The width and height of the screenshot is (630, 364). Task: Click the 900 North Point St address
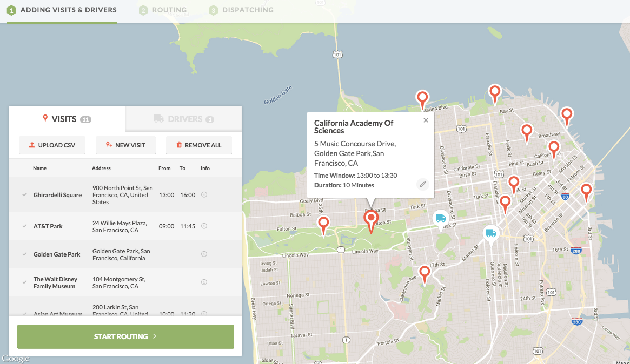pos(123,195)
